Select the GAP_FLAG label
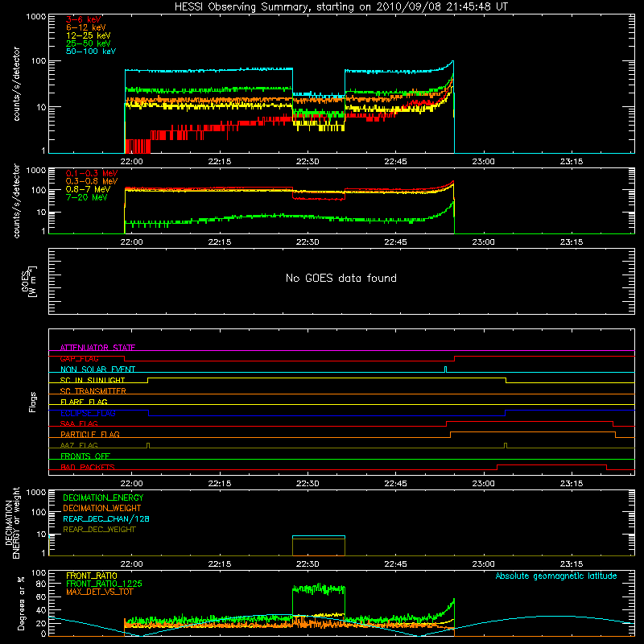This screenshot has width=644, height=644. (x=79, y=358)
